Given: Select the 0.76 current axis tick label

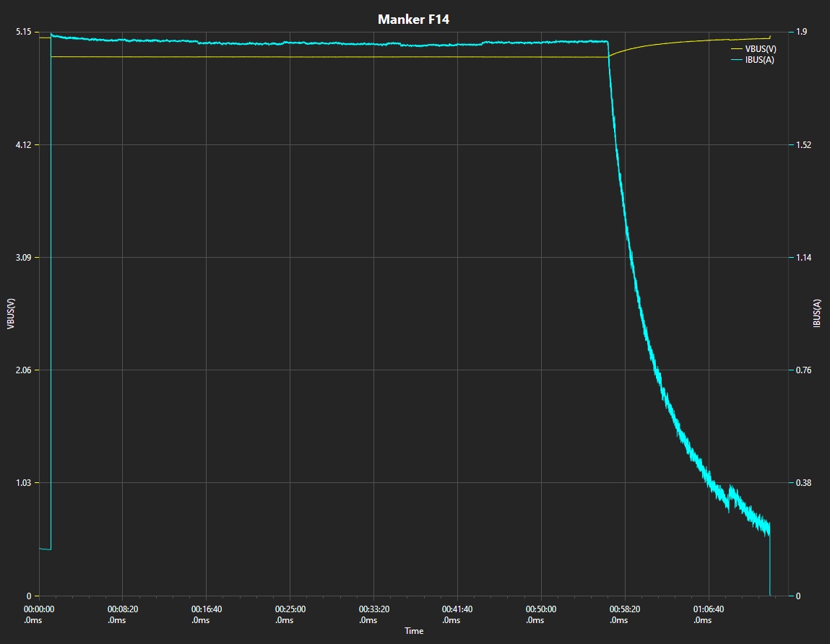Looking at the screenshot, I should point(803,370).
